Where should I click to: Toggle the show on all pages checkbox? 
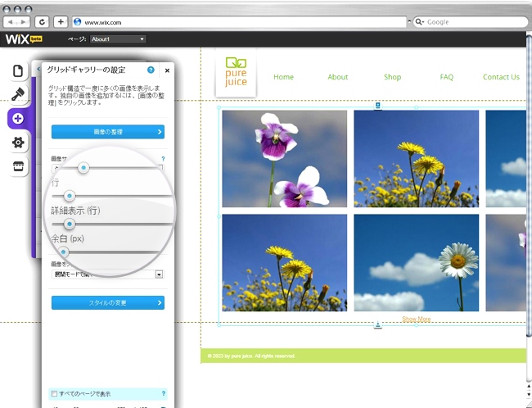pyautogui.click(x=54, y=394)
